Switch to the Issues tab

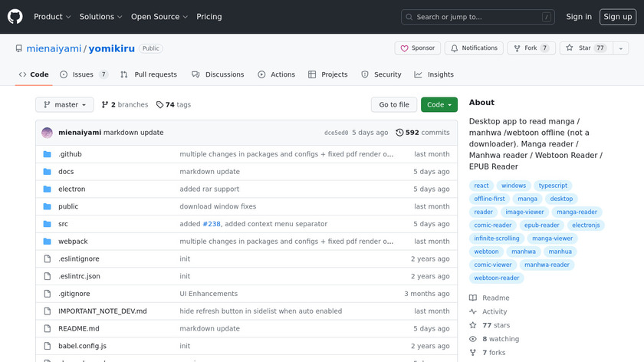pyautogui.click(x=84, y=74)
